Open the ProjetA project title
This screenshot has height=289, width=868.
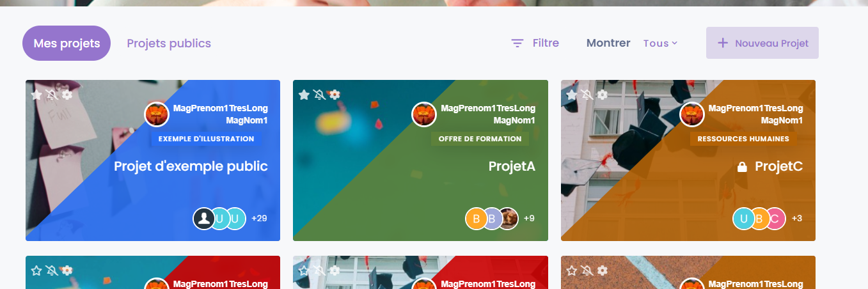512,166
